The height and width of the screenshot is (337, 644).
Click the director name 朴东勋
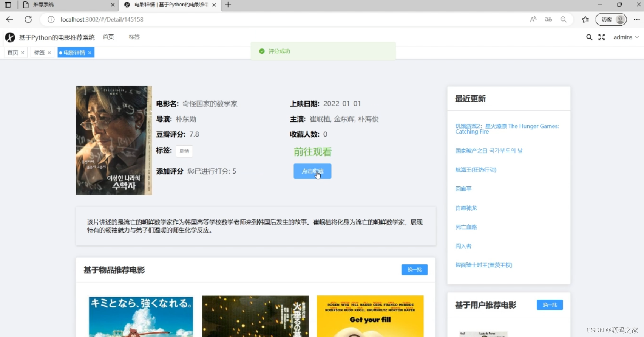click(x=186, y=119)
